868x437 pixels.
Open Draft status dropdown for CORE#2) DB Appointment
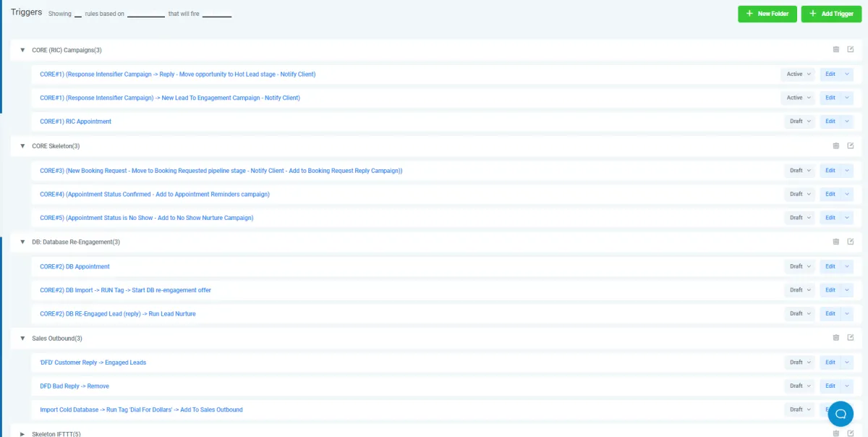(800, 266)
